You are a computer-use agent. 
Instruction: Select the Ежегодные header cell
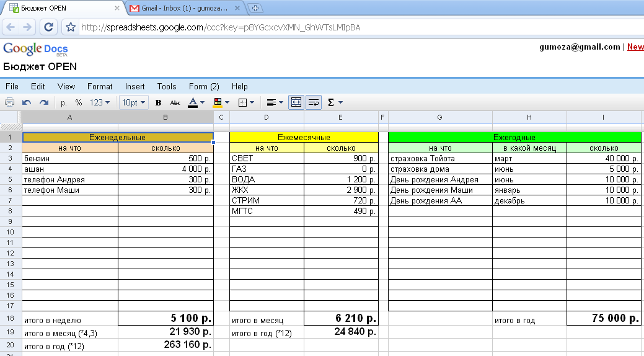514,137
